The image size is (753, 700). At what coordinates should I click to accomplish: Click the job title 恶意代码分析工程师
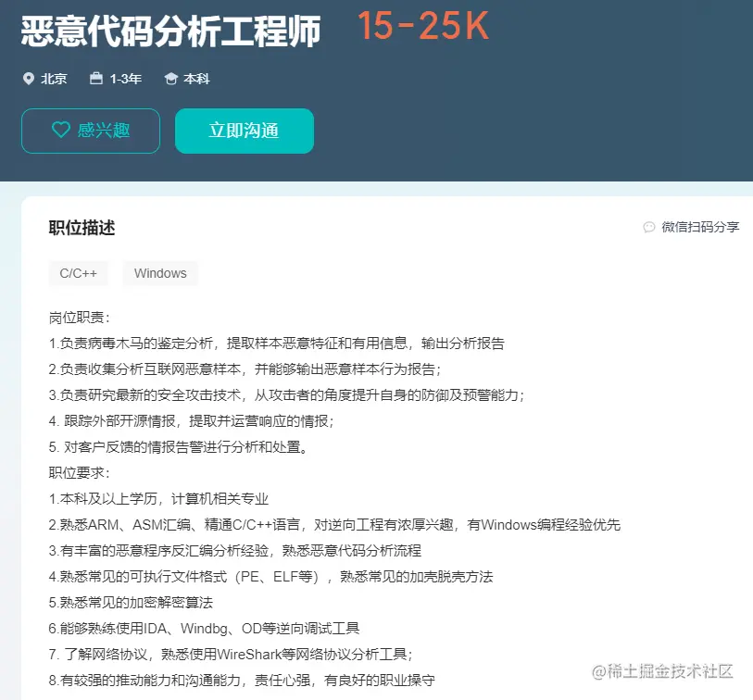pyautogui.click(x=170, y=31)
